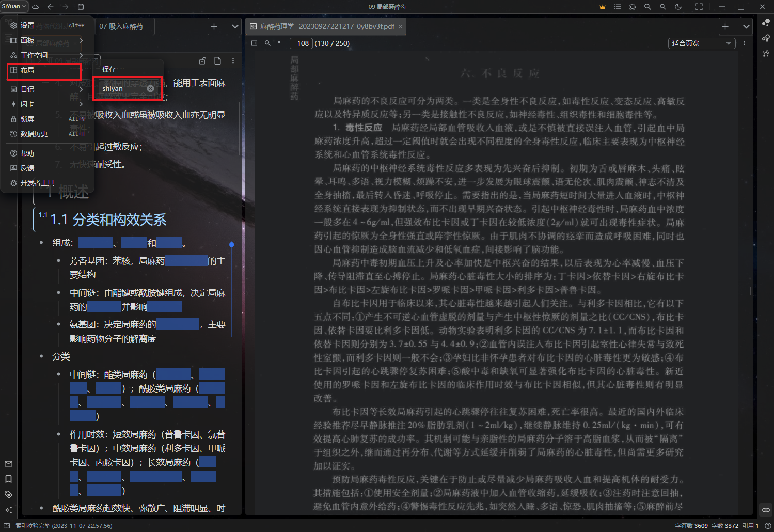This screenshot has height=532, width=774.
Task: Open the daily note calendar icon
Action: coord(81,7)
